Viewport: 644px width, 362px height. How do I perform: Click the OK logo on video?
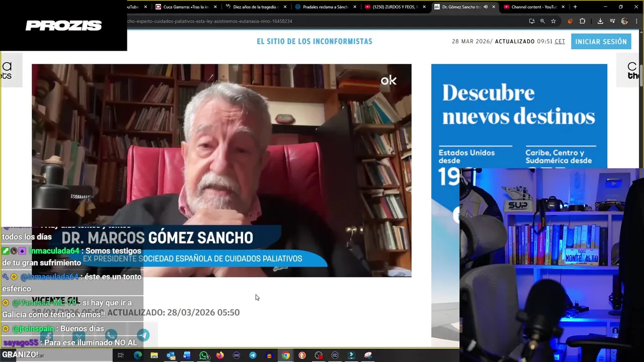388,80
